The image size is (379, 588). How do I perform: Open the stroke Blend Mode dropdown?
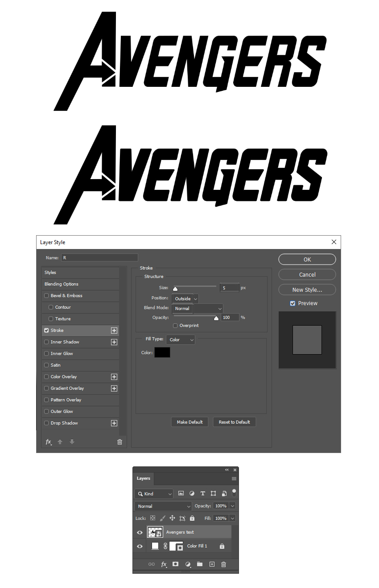point(198,308)
